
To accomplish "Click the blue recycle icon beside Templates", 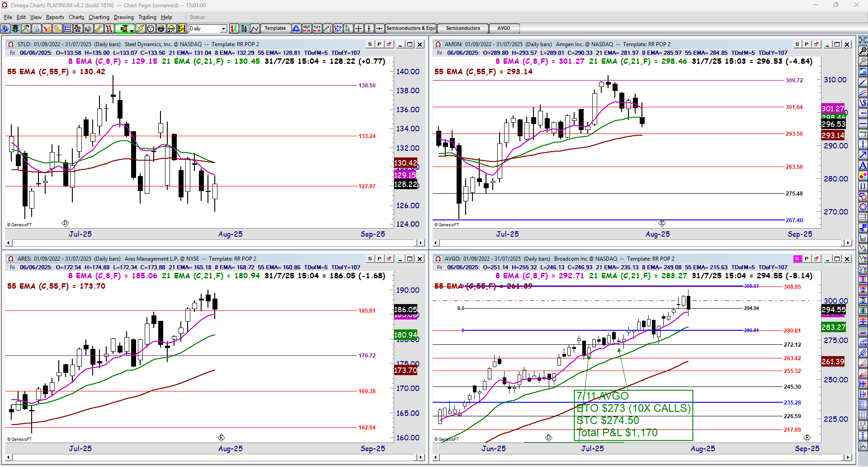I will (296, 29).
